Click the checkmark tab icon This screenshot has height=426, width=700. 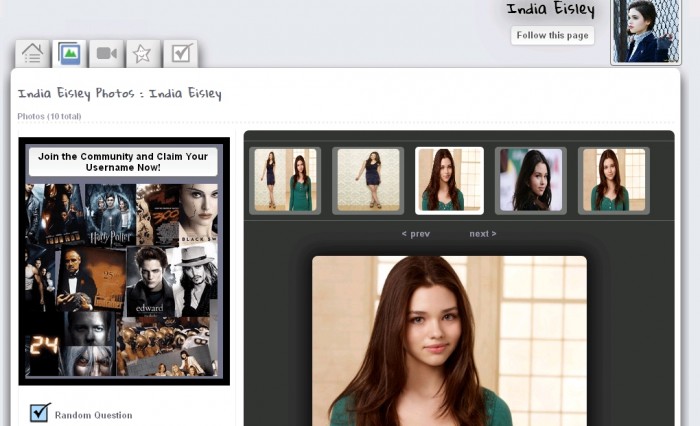(180, 54)
